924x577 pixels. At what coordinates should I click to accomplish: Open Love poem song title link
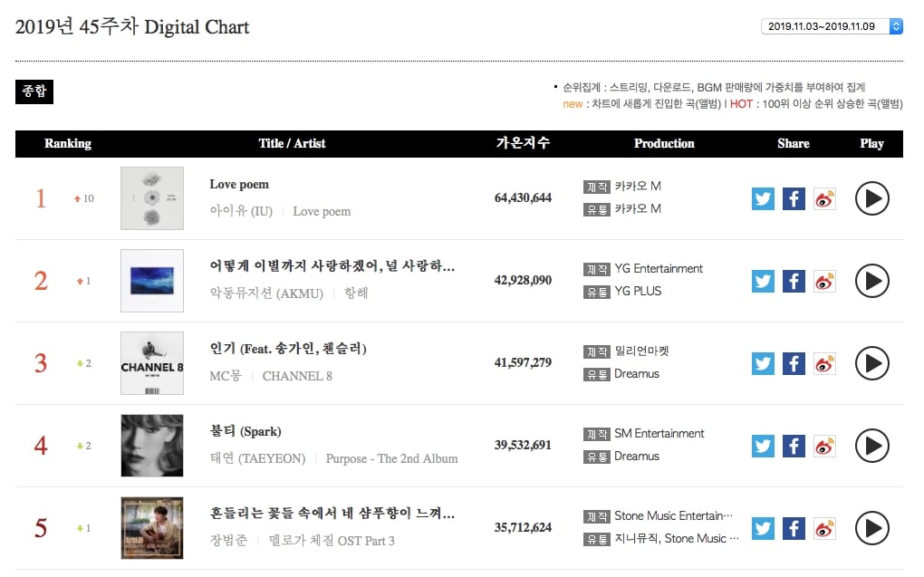pyautogui.click(x=239, y=185)
